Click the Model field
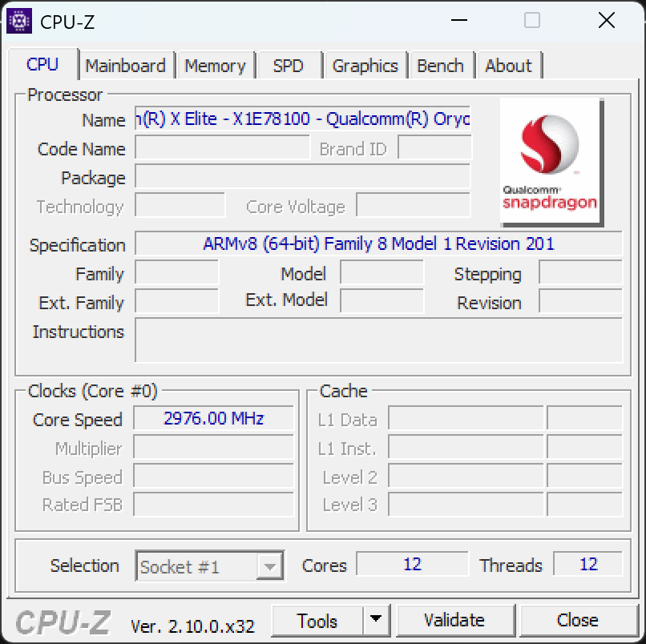The width and height of the screenshot is (646, 644). click(382, 272)
